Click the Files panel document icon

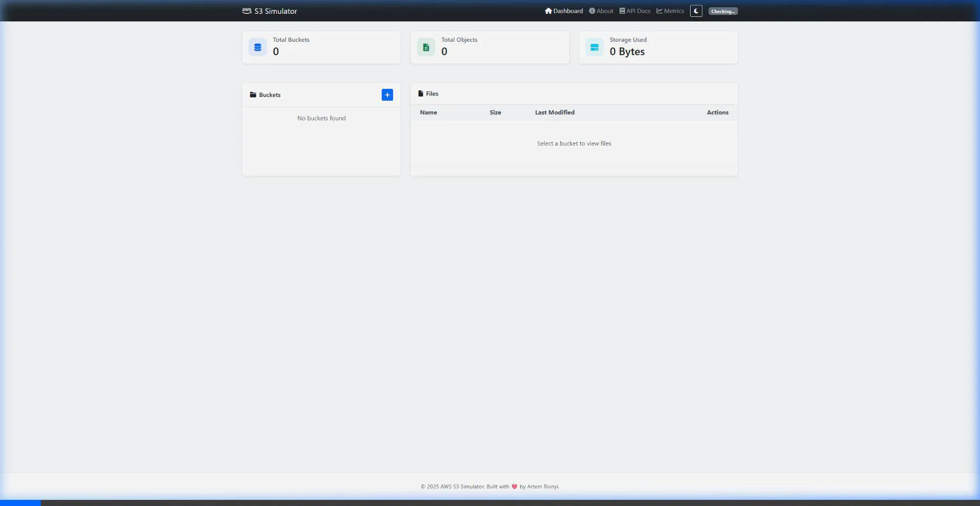point(421,93)
